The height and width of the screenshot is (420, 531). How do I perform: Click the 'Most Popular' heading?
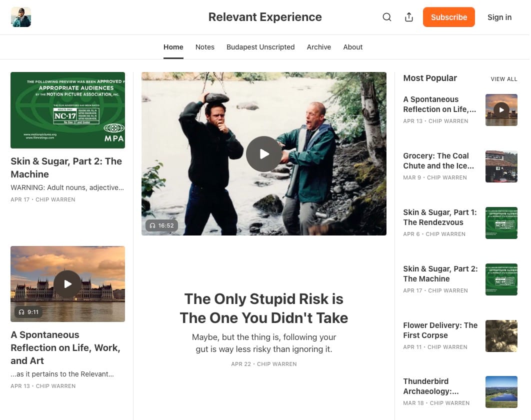[429, 78]
